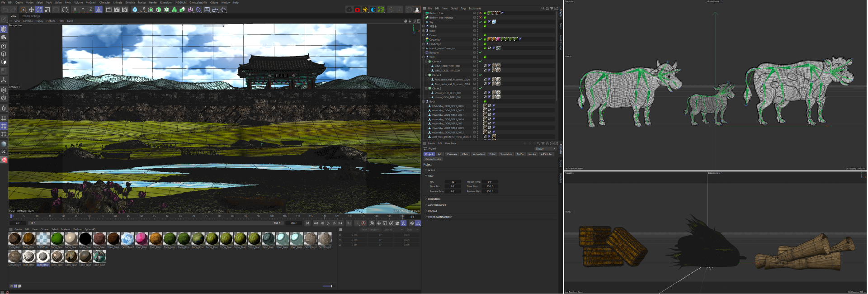Toggle Barberri tree red X enable state
The image size is (868, 294).
(x=480, y=13)
